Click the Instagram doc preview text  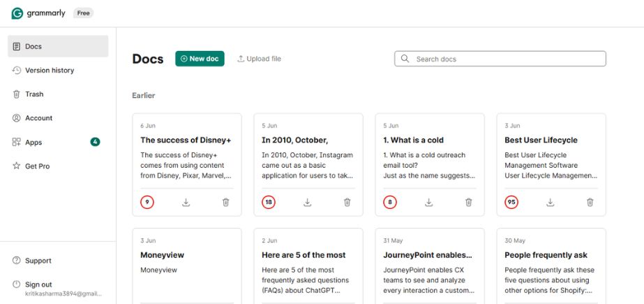coord(307,166)
